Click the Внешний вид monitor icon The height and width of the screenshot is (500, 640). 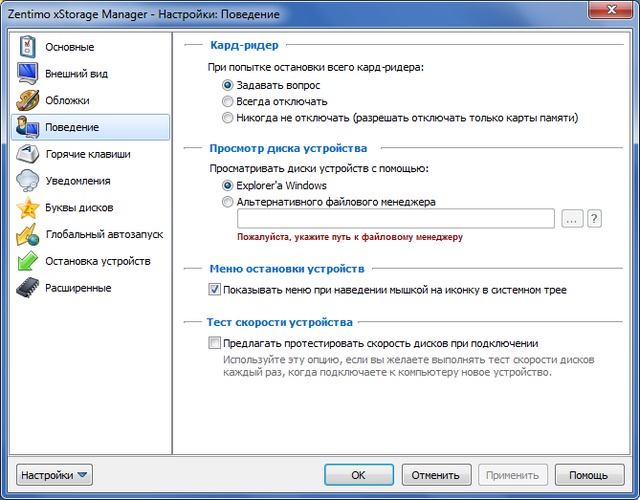pyautogui.click(x=27, y=73)
